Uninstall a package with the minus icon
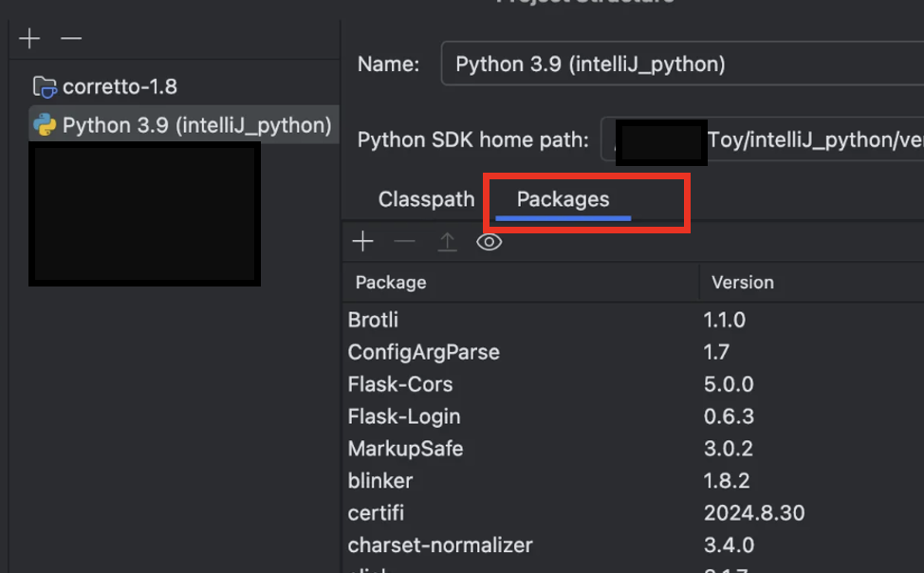 click(405, 242)
